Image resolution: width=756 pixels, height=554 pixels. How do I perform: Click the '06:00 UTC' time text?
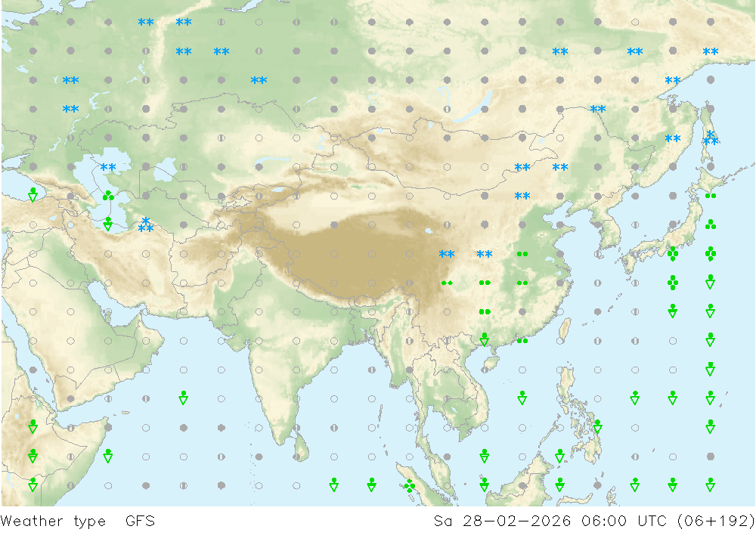pos(624,522)
